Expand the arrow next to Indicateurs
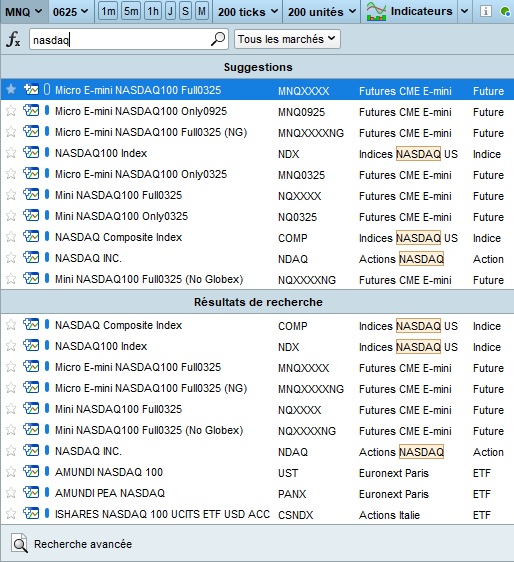The image size is (514, 562). [465, 11]
